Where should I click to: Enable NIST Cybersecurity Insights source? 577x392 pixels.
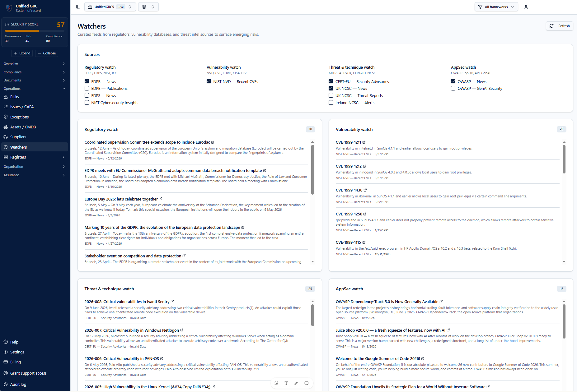click(x=87, y=103)
